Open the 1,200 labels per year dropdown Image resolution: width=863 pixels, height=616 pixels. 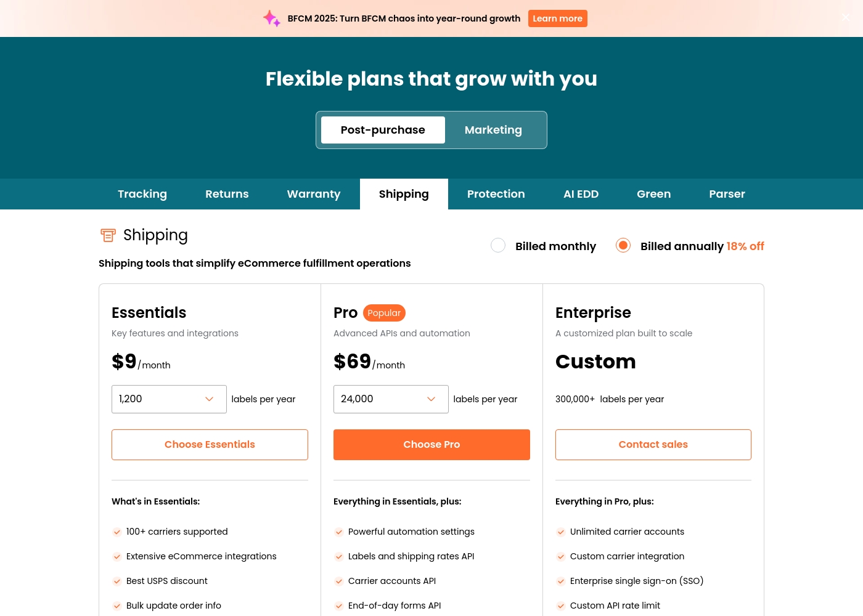click(169, 399)
